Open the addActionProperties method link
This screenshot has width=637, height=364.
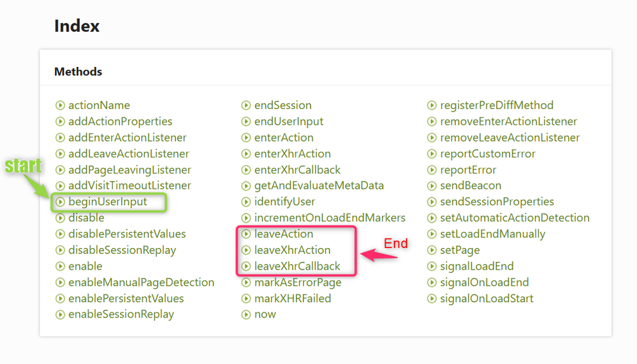point(120,121)
